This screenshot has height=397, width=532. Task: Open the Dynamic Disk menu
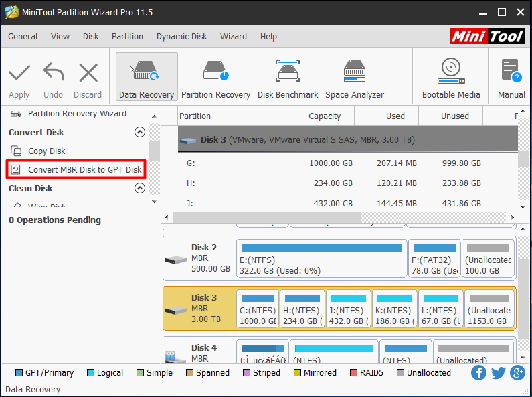point(181,36)
